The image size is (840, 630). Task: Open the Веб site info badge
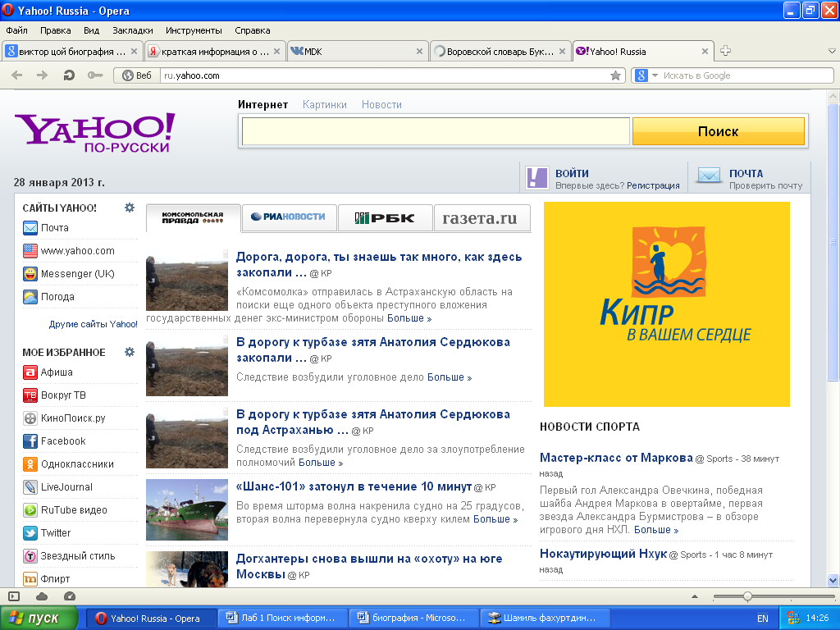tap(137, 75)
